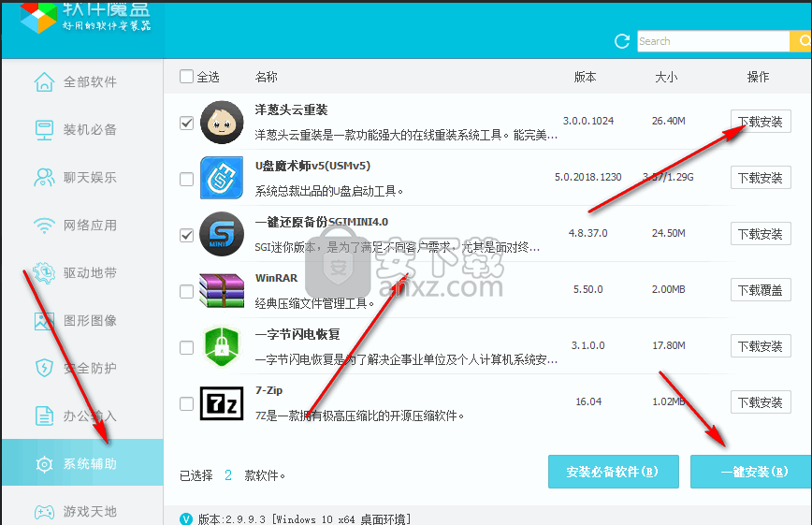812x525 pixels.
Task: Click the monitor icon for 装机必备
Action: [x=44, y=129]
